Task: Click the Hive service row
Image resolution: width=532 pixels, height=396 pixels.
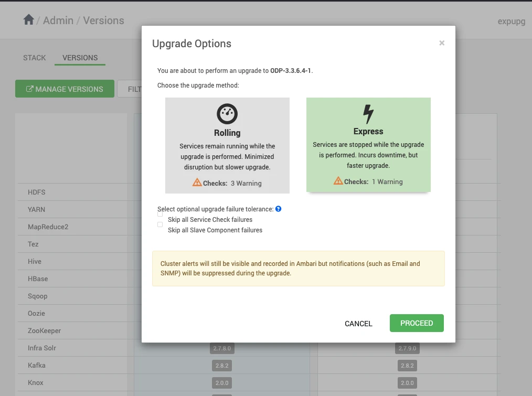Action: 72,261
